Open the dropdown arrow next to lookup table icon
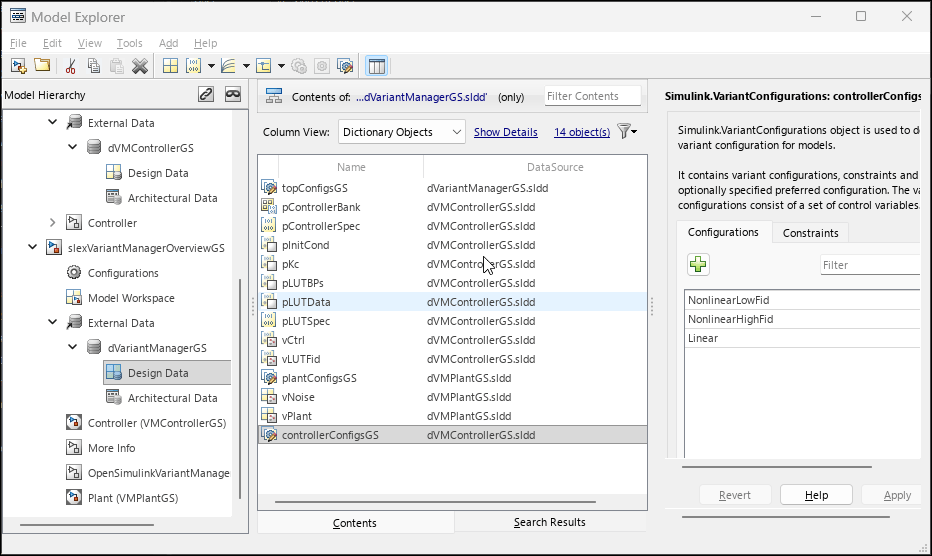Image resolution: width=932 pixels, height=556 pixels. click(245, 66)
